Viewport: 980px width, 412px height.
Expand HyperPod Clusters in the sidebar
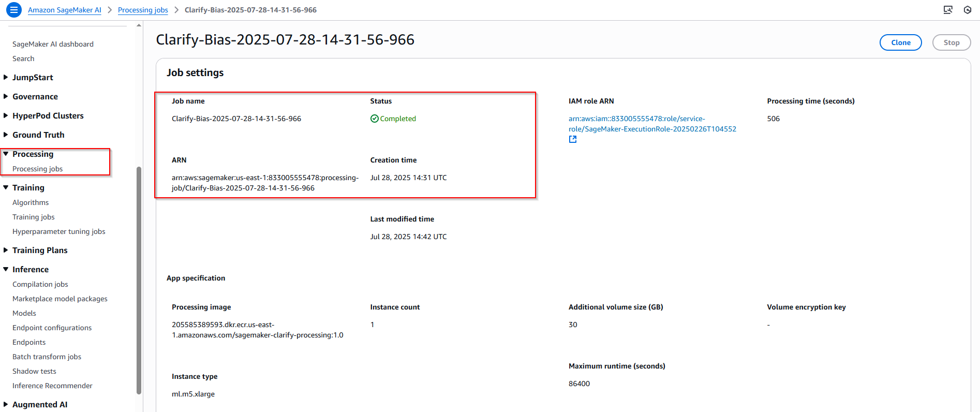pyautogui.click(x=6, y=115)
